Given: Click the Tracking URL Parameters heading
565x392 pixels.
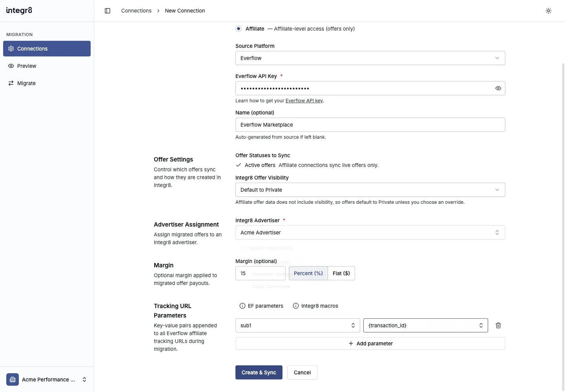Looking at the screenshot, I should point(173,311).
